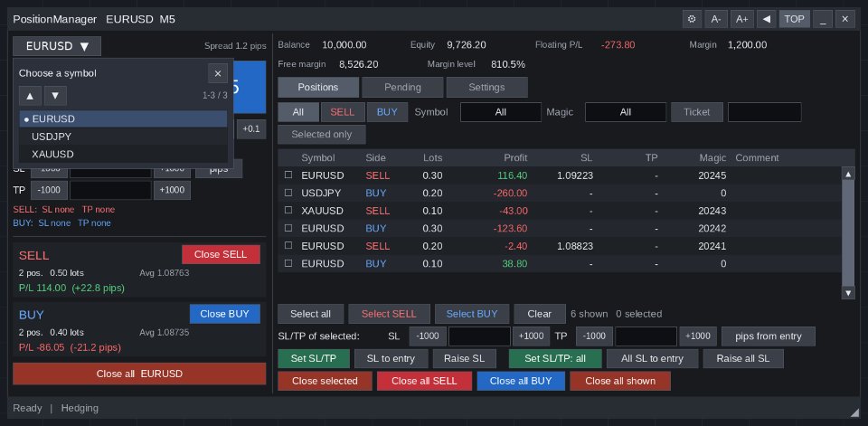Image resolution: width=868 pixels, height=426 pixels.
Task: Click the red Close SELL button
Action: pyautogui.click(x=221, y=254)
